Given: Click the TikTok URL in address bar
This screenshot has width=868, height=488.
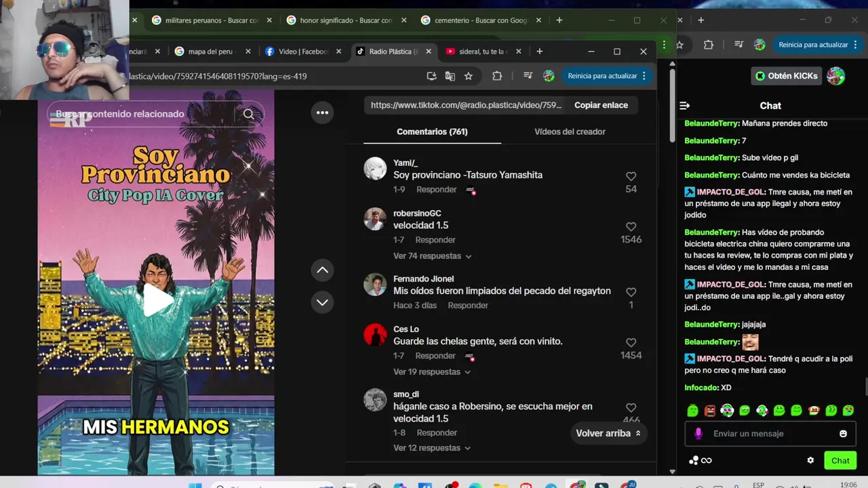Looking at the screenshot, I should click(218, 76).
